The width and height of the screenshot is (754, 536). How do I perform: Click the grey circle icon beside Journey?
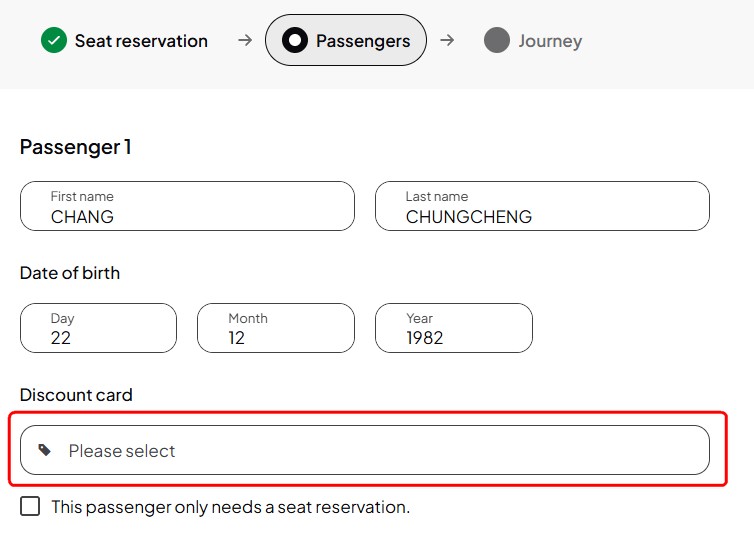coord(497,40)
